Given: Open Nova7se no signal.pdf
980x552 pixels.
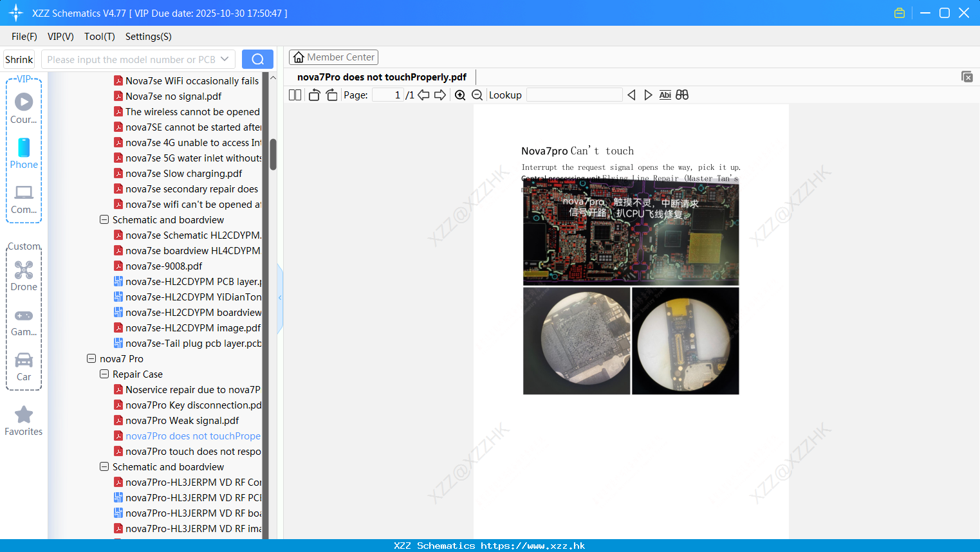Looking at the screenshot, I should (168, 96).
